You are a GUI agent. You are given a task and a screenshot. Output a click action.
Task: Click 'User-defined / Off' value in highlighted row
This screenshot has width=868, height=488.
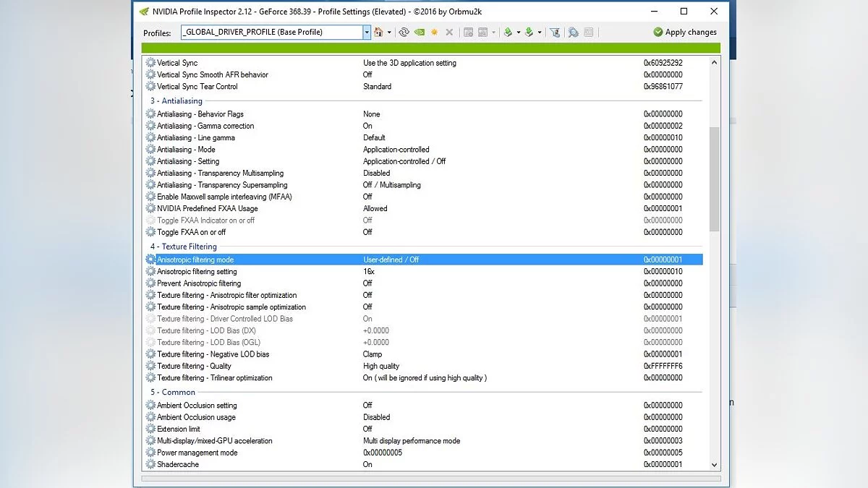point(391,260)
